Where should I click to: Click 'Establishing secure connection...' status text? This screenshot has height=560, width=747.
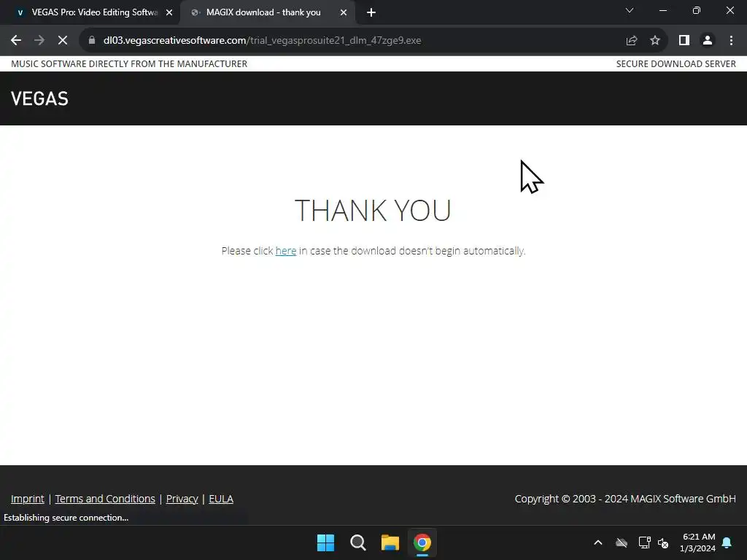pos(66,518)
